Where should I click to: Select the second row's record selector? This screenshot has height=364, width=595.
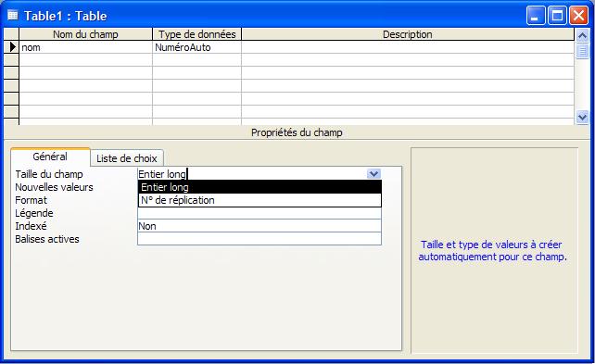pyautogui.click(x=11, y=60)
